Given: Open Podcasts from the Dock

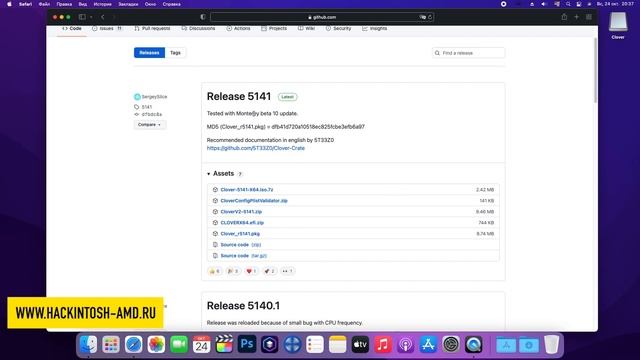Looking at the screenshot, I should (405, 344).
